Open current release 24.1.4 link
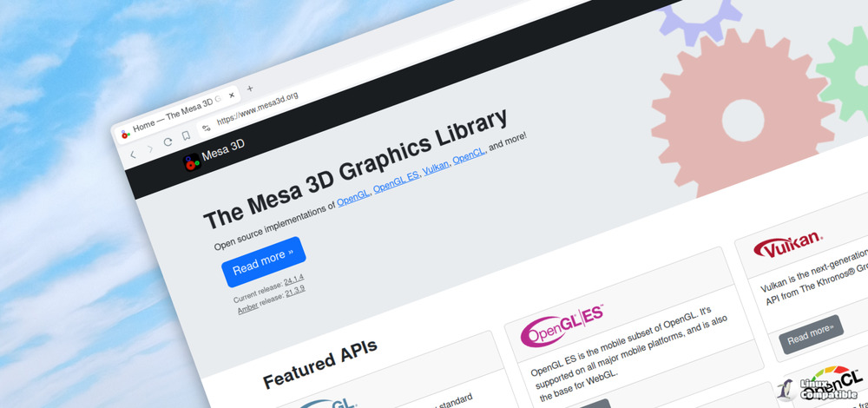Screen dimensions: 868x408 tap(293, 280)
